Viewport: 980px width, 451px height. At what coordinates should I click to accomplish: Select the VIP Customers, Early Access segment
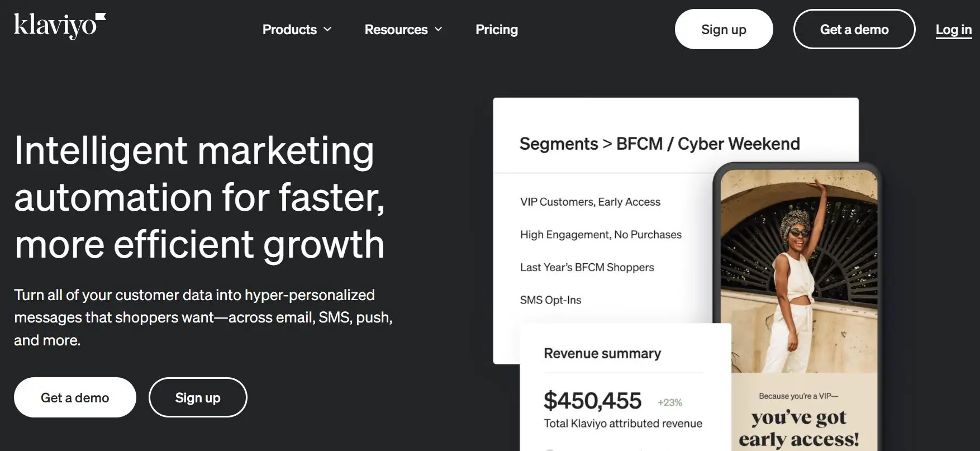click(590, 202)
